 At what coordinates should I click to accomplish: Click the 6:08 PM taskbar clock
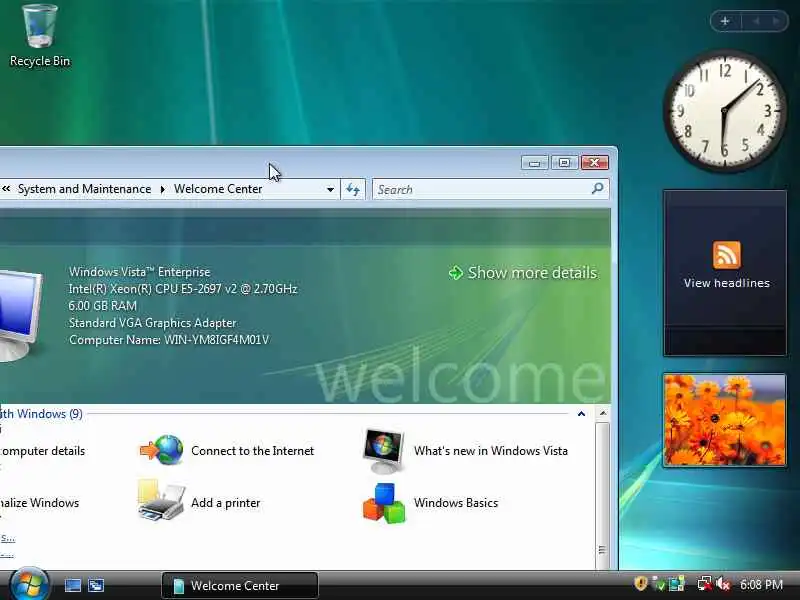[x=761, y=584]
